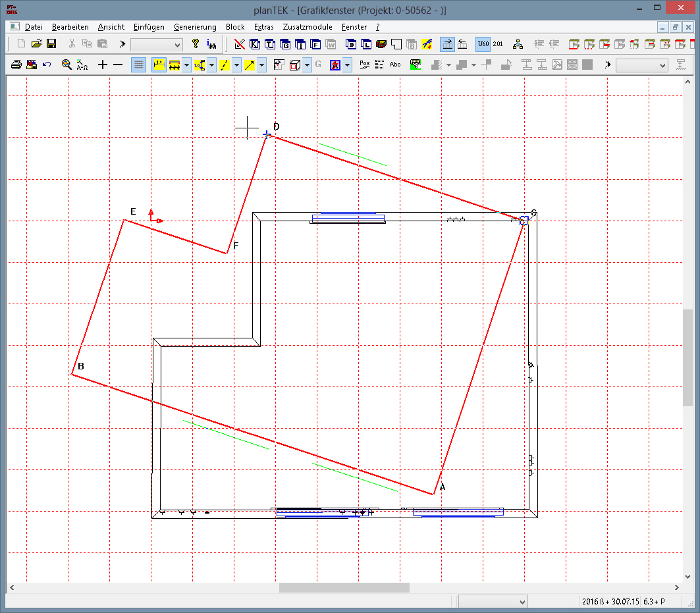
Task: Zoom in with the plus icon
Action: [x=102, y=65]
